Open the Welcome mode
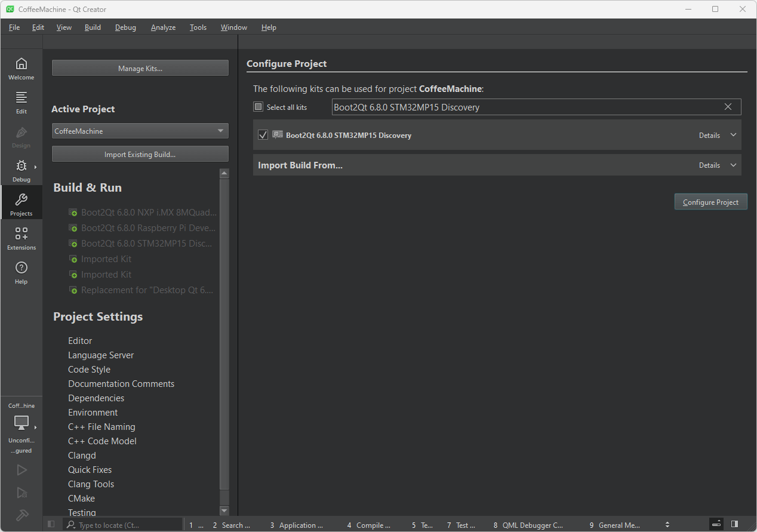The height and width of the screenshot is (532, 757). [x=21, y=68]
